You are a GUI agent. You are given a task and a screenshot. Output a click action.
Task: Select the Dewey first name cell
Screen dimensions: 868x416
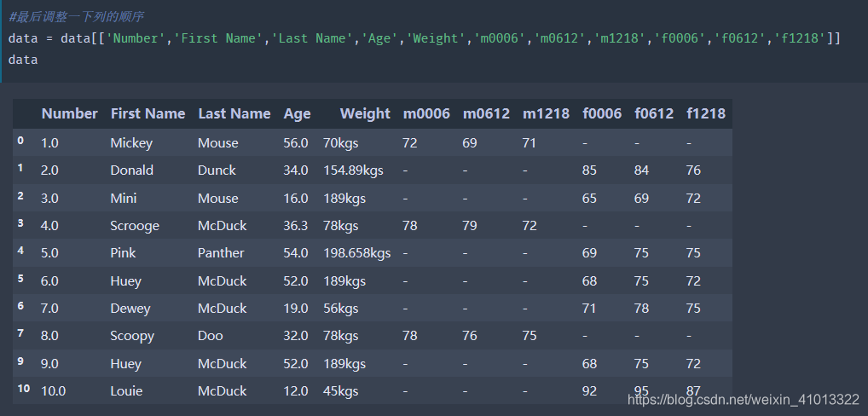coord(130,308)
